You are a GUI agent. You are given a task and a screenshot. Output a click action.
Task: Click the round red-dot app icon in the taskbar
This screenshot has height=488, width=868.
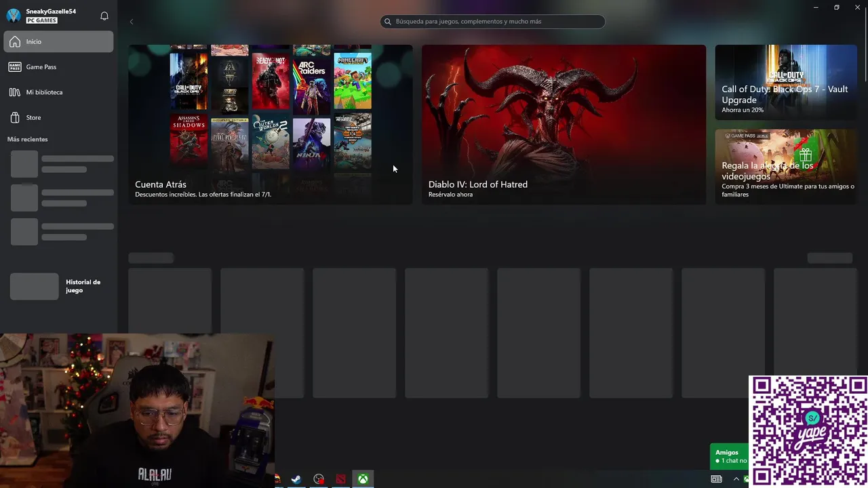coord(319,479)
